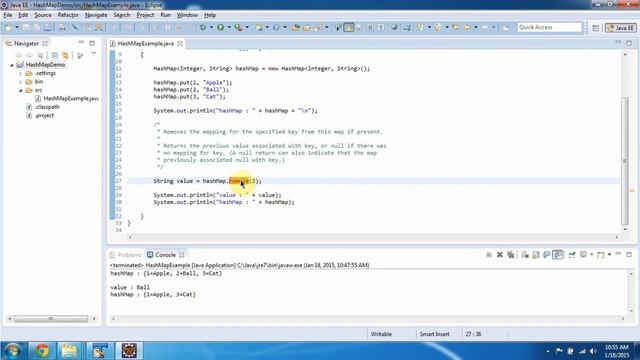
Task: Expand the .settings folder
Action: 20,73
